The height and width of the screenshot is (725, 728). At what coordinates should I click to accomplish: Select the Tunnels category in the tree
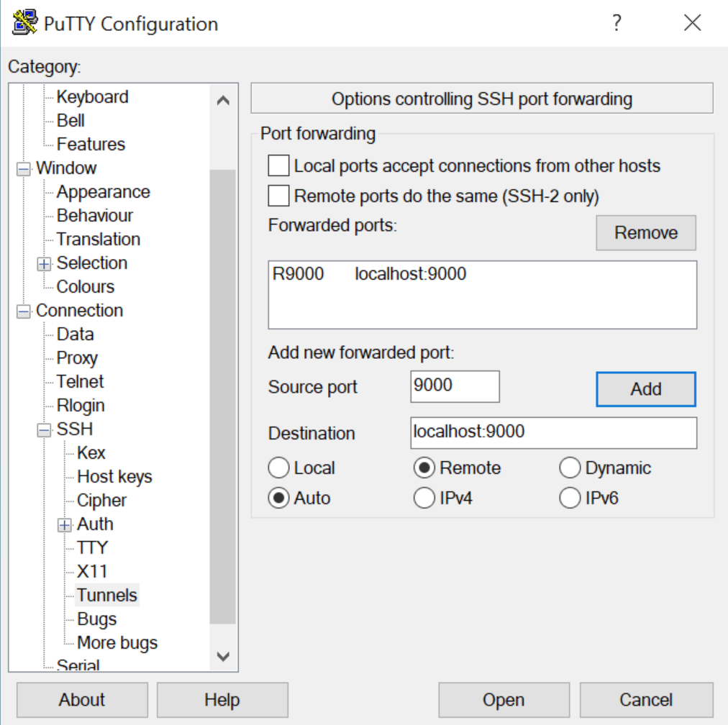(106, 595)
